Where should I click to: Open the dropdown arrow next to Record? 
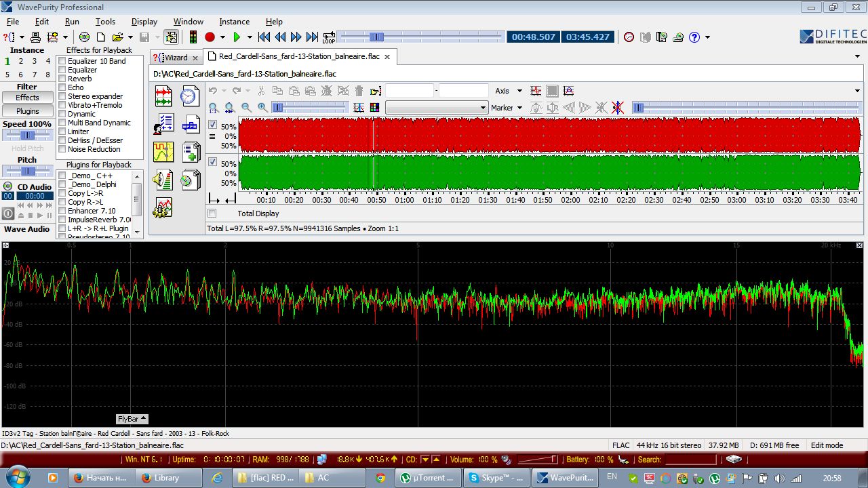(x=222, y=37)
